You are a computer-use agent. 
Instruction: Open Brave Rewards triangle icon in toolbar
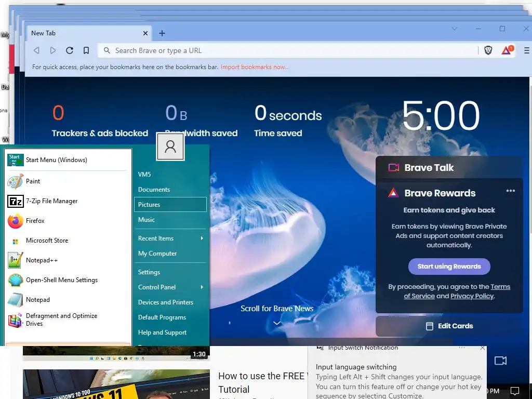[507, 50]
